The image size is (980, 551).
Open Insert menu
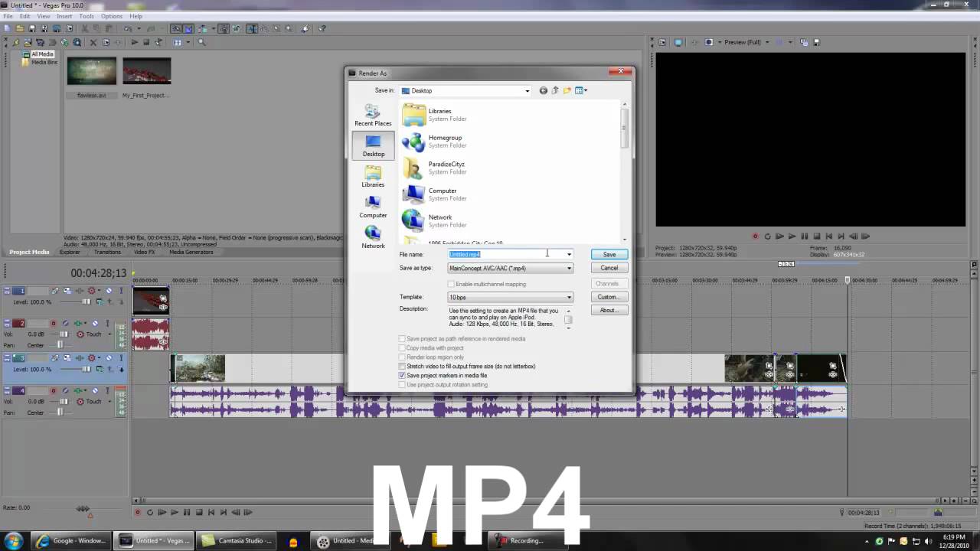click(64, 16)
